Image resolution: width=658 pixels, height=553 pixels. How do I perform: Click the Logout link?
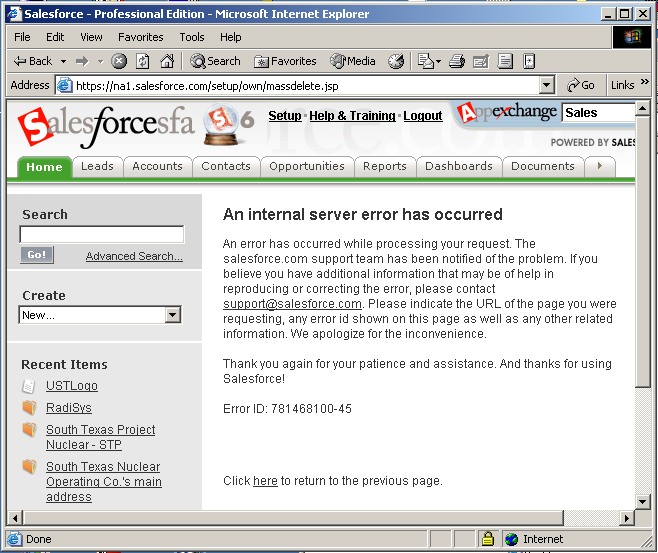(x=423, y=116)
